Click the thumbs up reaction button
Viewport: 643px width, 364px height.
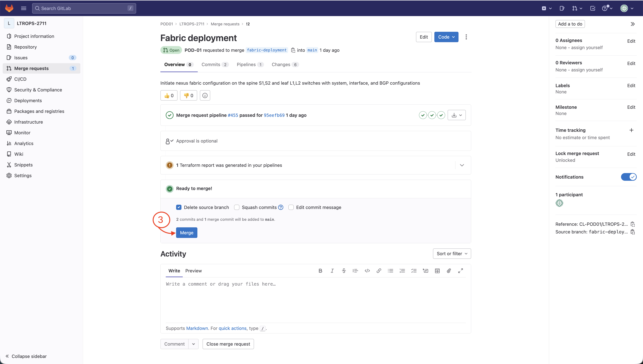169,96
